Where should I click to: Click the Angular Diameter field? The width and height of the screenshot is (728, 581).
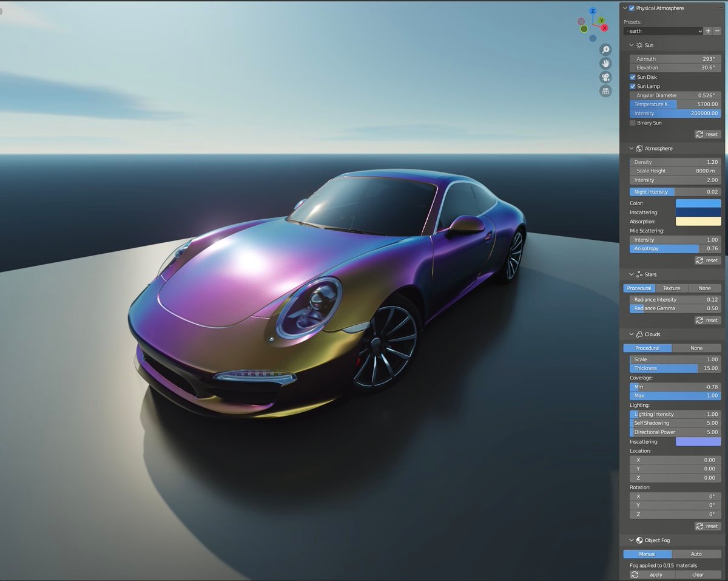(675, 95)
